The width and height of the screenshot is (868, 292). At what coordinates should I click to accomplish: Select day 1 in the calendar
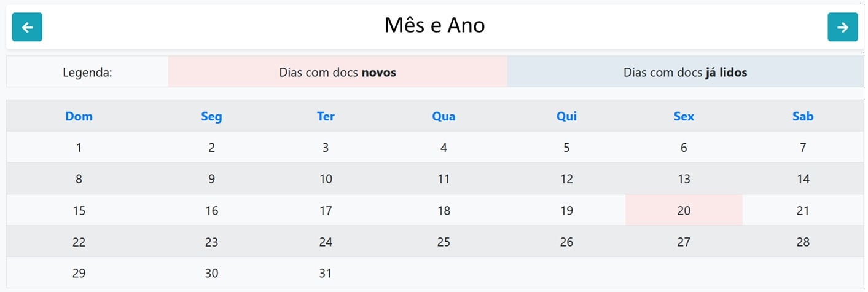[x=79, y=148]
